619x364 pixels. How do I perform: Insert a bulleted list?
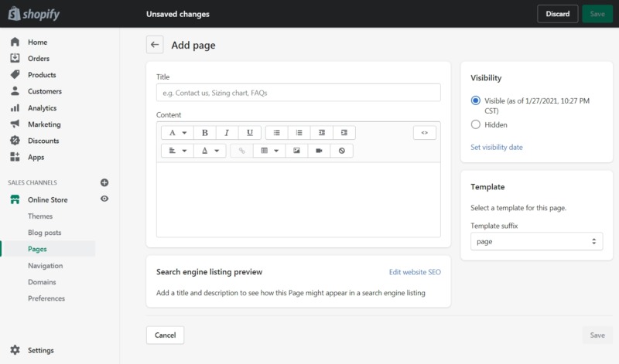[277, 133]
